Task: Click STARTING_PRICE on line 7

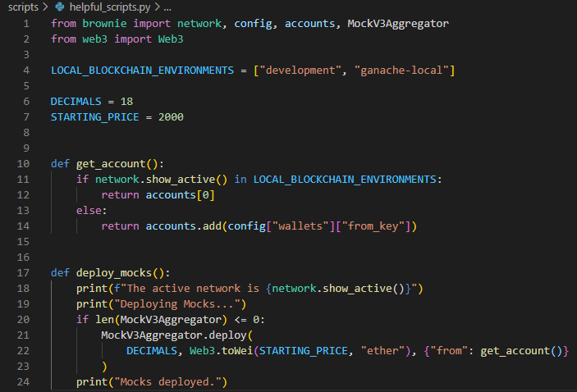Action: (x=95, y=117)
